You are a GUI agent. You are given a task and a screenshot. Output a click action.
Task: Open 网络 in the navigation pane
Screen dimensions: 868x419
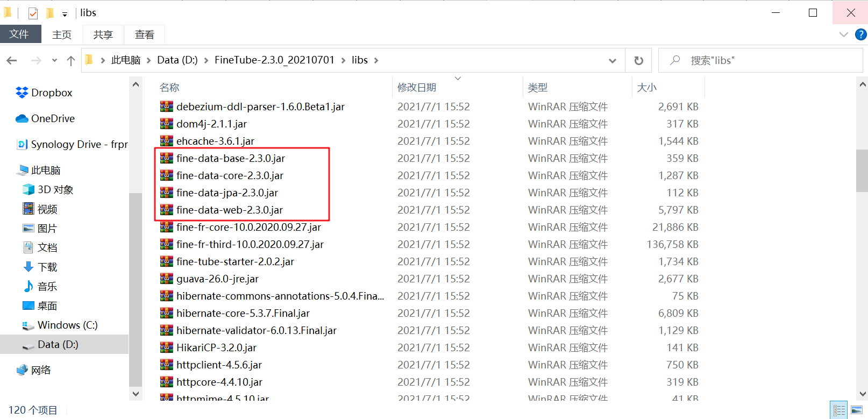pyautogui.click(x=34, y=370)
